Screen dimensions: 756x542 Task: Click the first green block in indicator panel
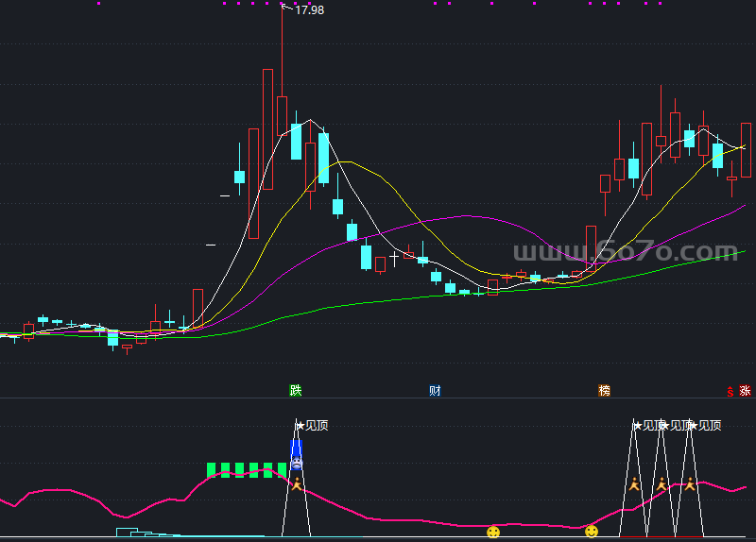click(x=213, y=469)
